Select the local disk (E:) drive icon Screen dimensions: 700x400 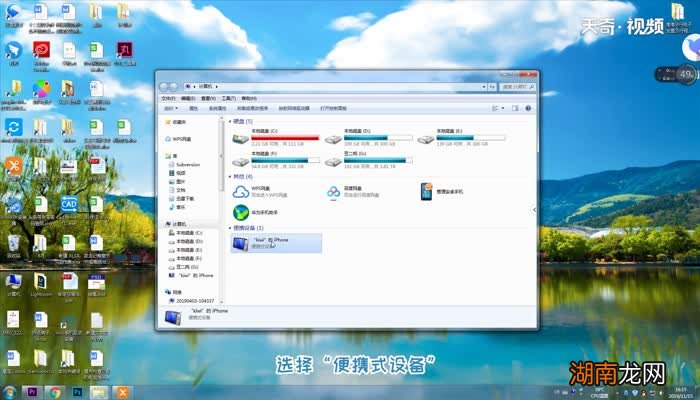(425, 139)
